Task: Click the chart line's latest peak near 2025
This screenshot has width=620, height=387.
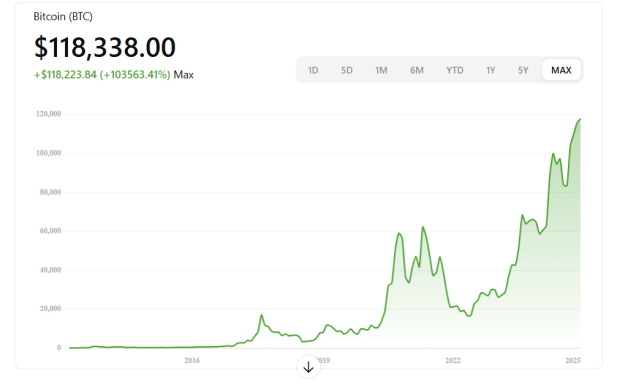Action: click(x=580, y=119)
